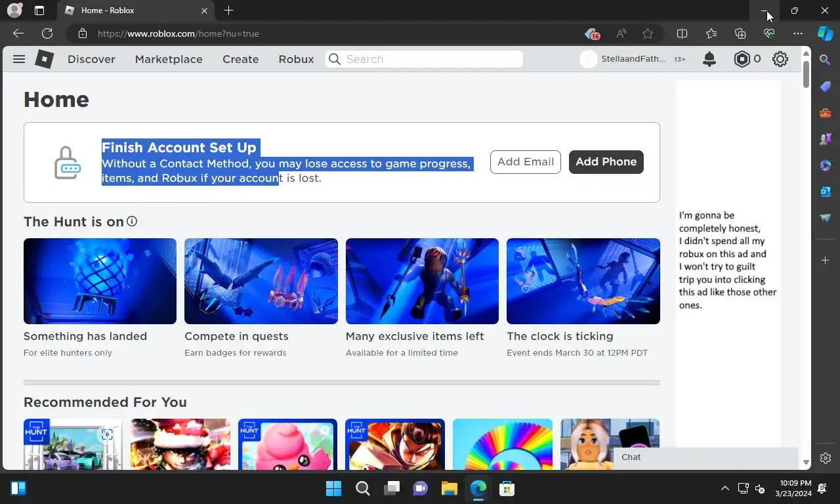The image size is (840, 504).
Task: Open Edge sidebar search icon
Action: click(826, 60)
